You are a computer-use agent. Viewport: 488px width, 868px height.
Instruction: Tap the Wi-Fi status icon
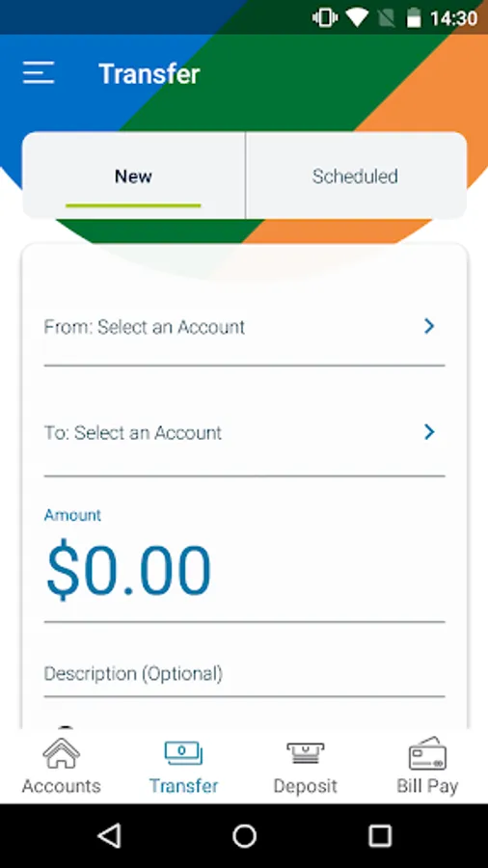click(x=357, y=18)
